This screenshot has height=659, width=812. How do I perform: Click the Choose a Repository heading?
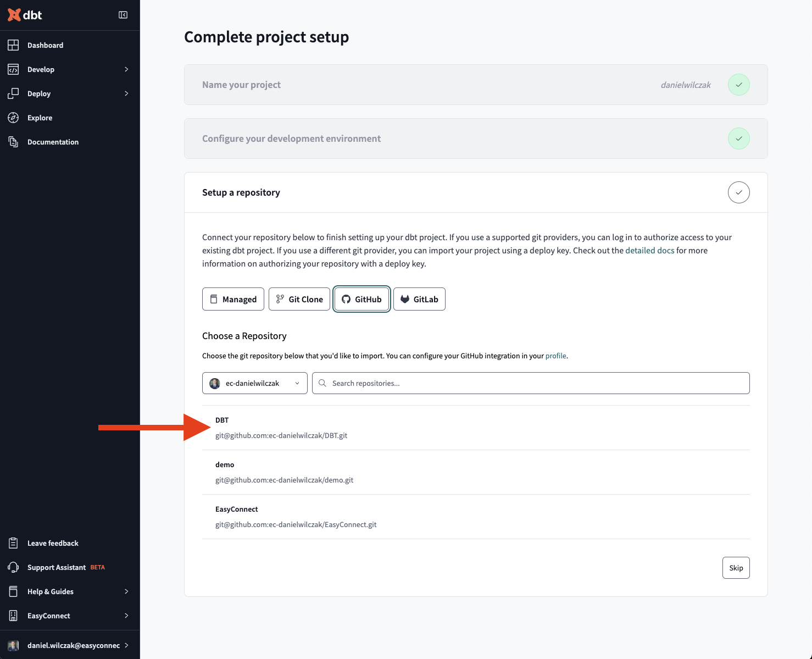244,336
